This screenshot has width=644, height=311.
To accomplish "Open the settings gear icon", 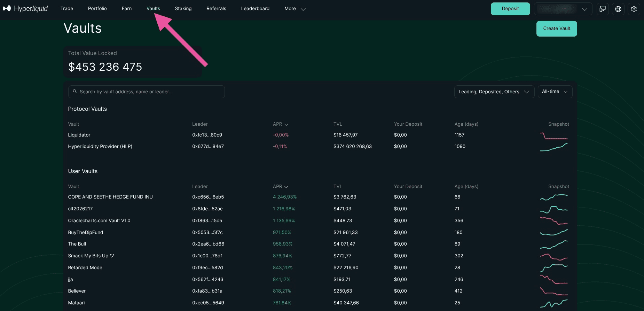I will click(x=634, y=9).
